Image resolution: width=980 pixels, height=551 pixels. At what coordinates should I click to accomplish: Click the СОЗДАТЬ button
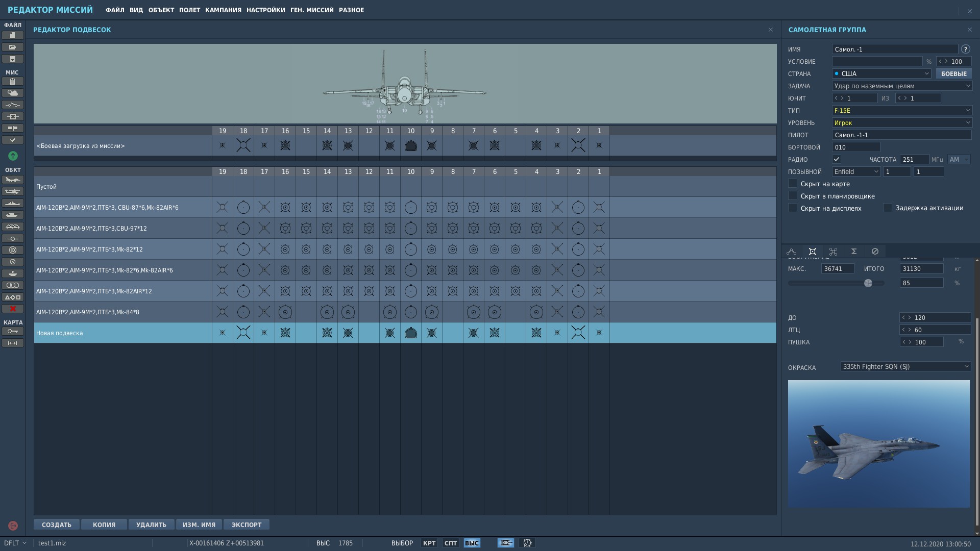click(x=57, y=524)
